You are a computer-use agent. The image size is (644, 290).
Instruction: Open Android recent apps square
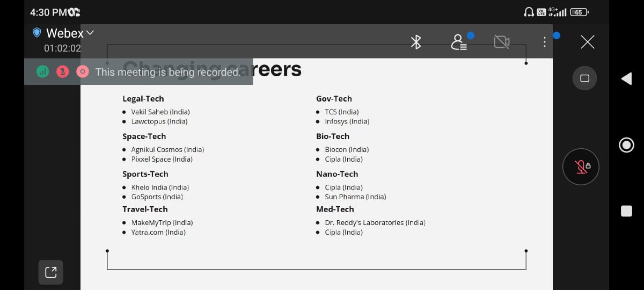pos(626,211)
